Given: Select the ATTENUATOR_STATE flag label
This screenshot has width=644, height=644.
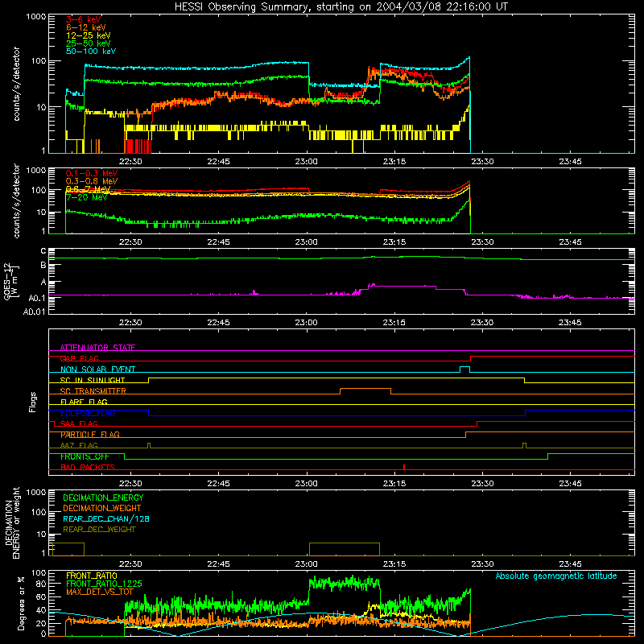Looking at the screenshot, I should point(97,348).
